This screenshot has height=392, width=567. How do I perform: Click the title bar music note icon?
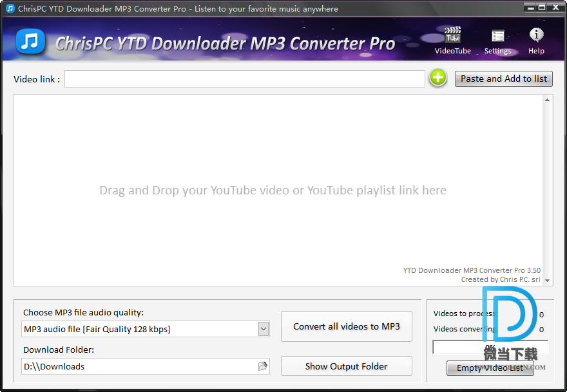[x=10, y=8]
